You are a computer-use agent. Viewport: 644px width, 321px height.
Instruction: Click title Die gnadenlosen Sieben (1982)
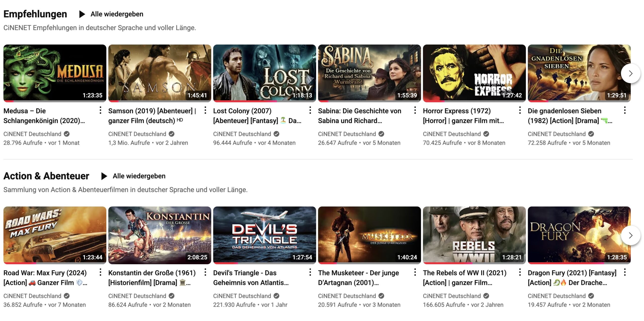click(x=570, y=116)
